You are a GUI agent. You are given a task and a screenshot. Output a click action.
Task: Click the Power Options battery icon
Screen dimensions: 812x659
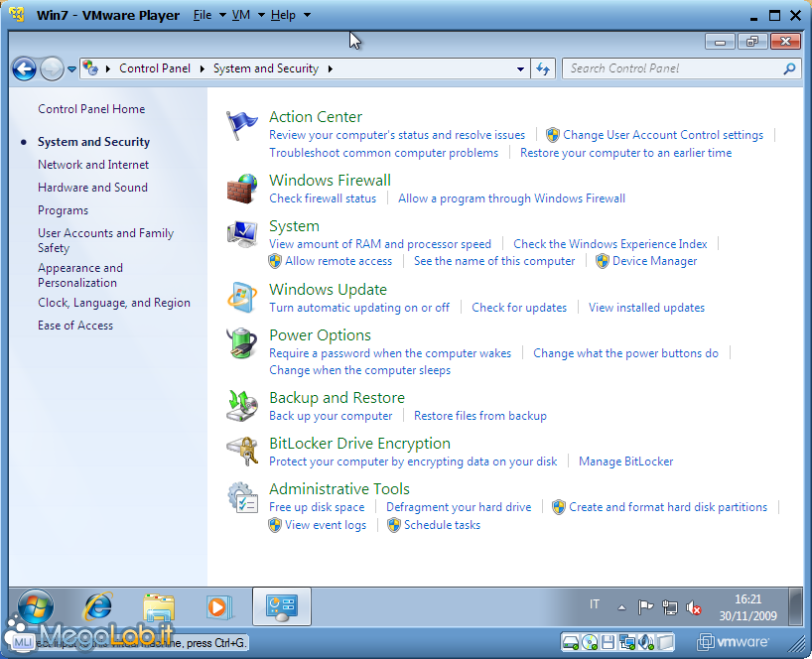point(241,343)
